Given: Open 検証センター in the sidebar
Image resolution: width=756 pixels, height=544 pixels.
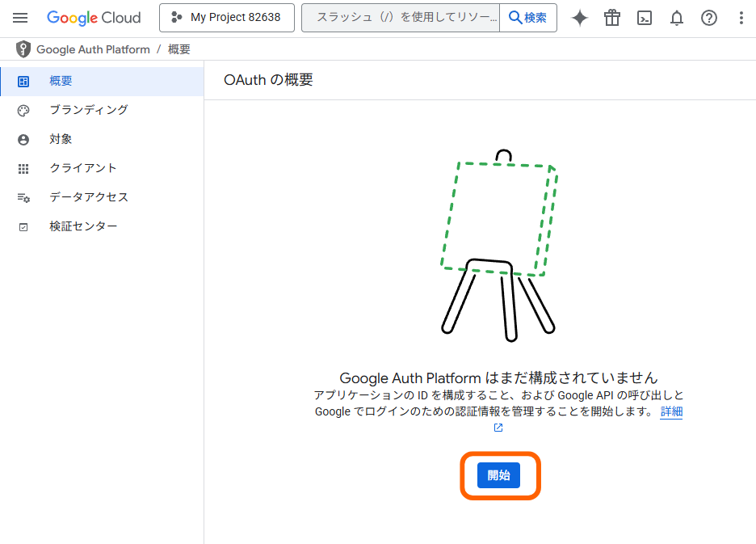Looking at the screenshot, I should [x=102, y=226].
